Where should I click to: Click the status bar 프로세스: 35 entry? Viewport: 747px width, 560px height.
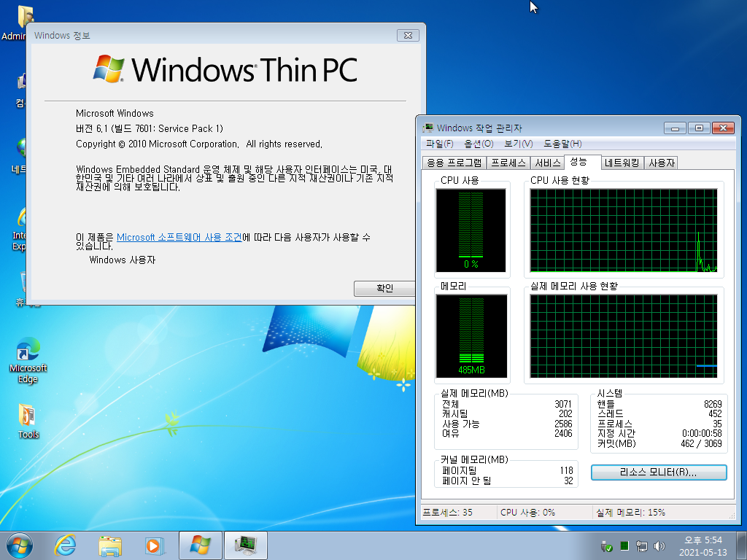(x=447, y=513)
